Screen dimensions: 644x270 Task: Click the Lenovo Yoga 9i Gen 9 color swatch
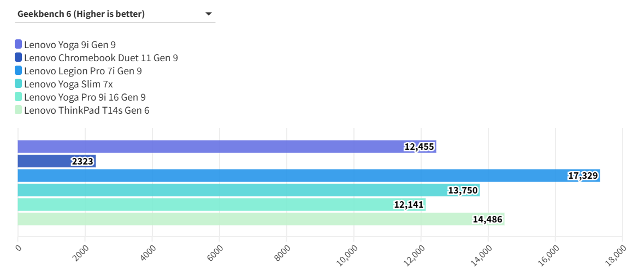[19, 45]
